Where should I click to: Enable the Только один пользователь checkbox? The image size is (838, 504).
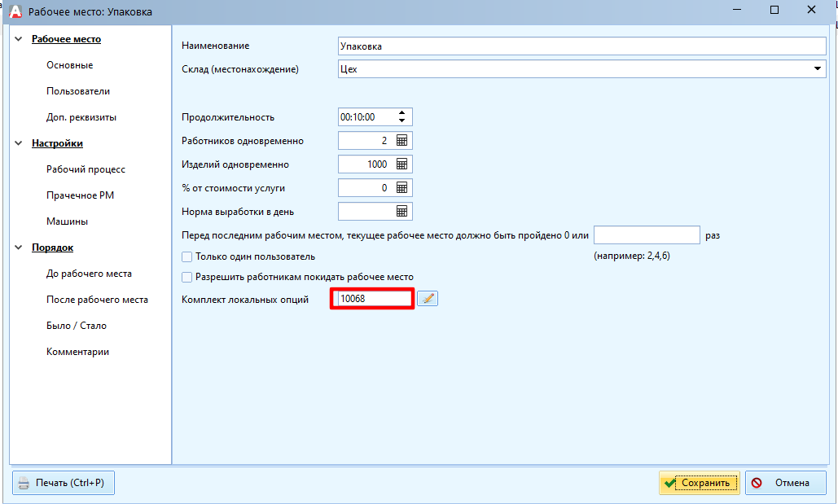(x=187, y=257)
